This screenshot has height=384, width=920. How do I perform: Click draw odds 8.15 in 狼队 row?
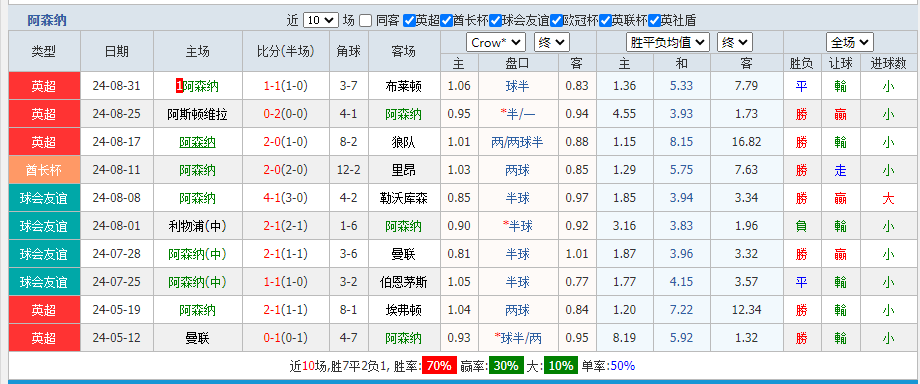tap(681, 142)
